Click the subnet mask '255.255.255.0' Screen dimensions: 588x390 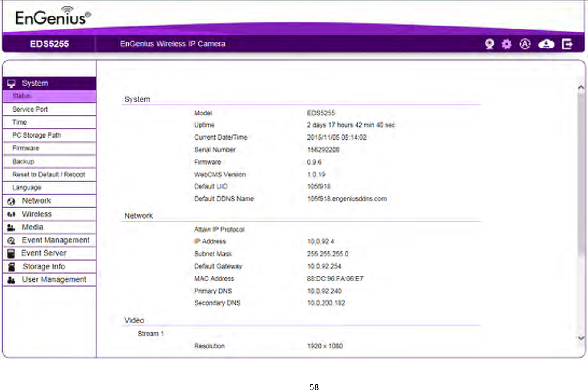(328, 254)
